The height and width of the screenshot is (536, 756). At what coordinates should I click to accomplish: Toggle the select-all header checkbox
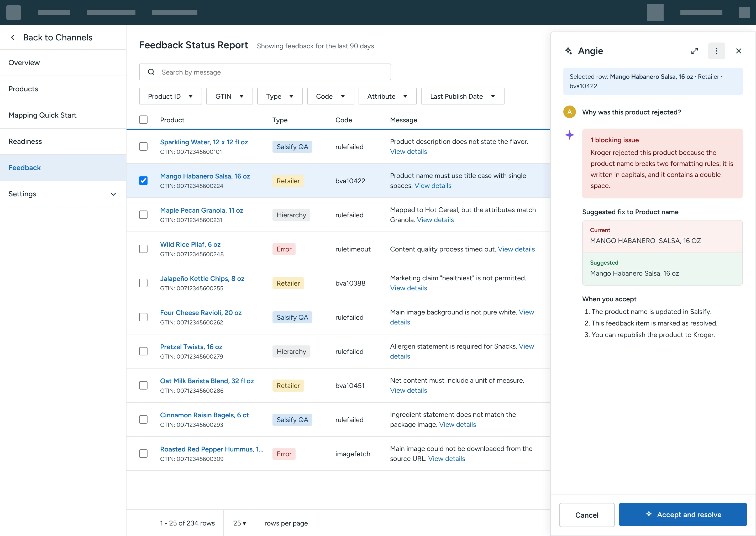[x=143, y=119]
